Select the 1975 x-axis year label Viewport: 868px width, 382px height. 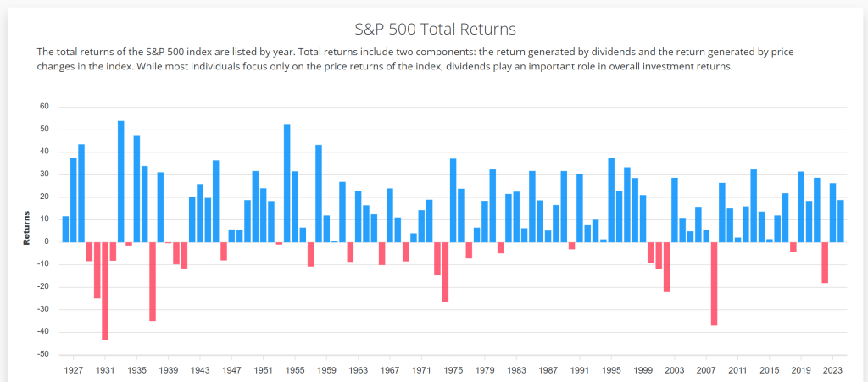(x=453, y=370)
